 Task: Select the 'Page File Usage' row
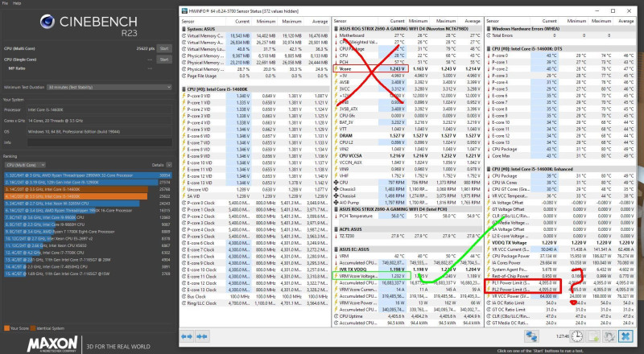[x=255, y=76]
